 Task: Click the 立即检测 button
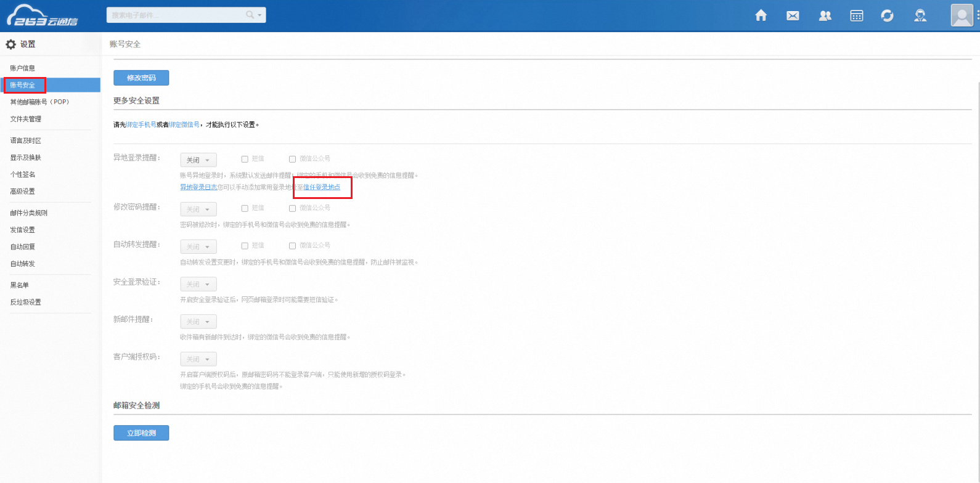coord(141,433)
